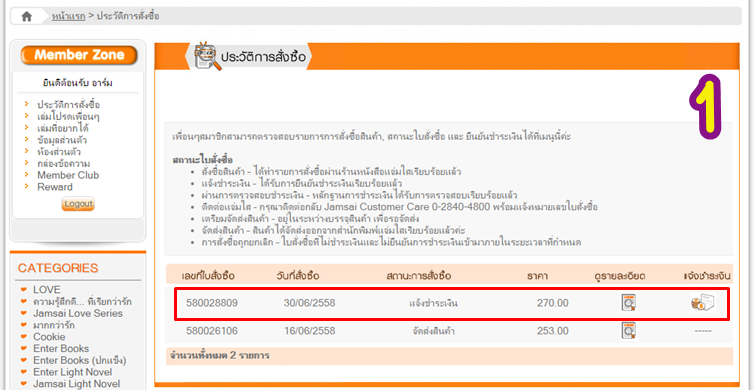Image resolution: width=754 pixels, height=390 pixels.
Task: Open details icon for order 580028809
Action: pyautogui.click(x=628, y=303)
